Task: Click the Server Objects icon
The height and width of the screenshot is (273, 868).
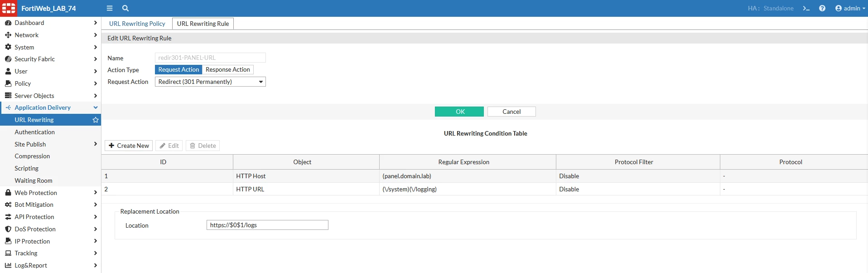Action: tap(8, 96)
